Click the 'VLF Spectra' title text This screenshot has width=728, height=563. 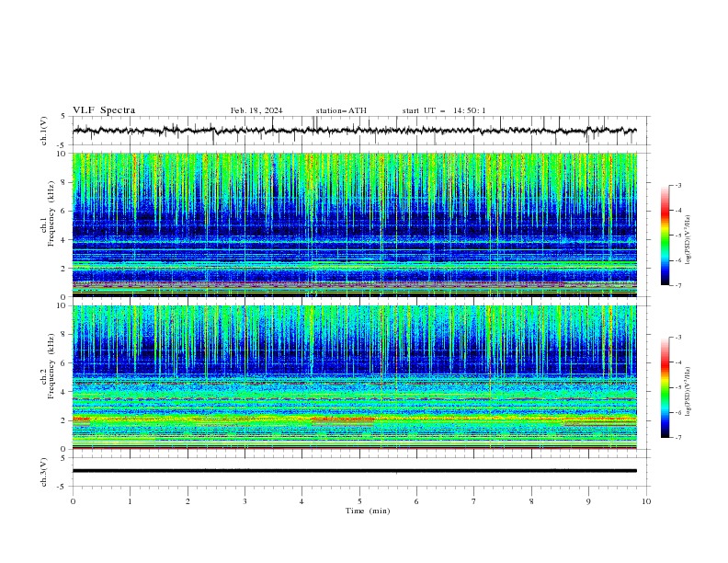click(x=104, y=110)
